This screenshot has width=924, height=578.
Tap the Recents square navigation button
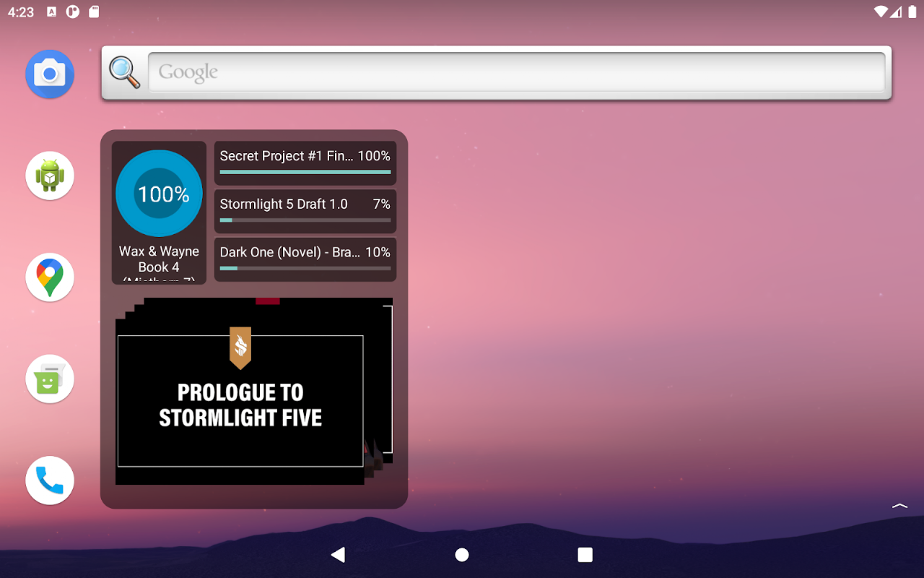tap(585, 554)
